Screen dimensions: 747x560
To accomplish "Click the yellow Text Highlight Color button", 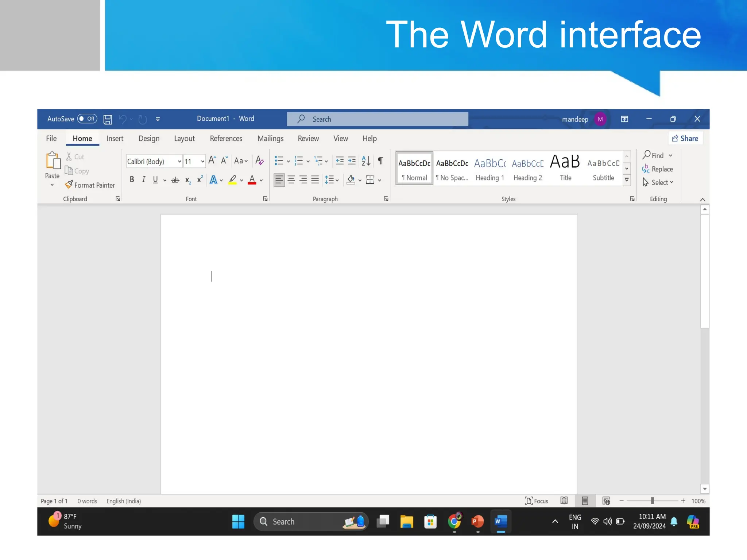I will (232, 180).
